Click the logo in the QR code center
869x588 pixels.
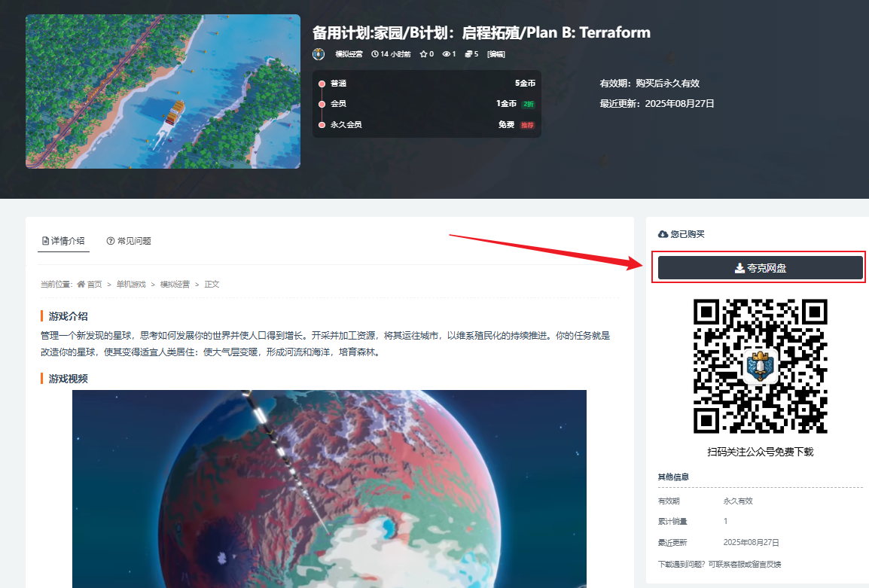[760, 366]
